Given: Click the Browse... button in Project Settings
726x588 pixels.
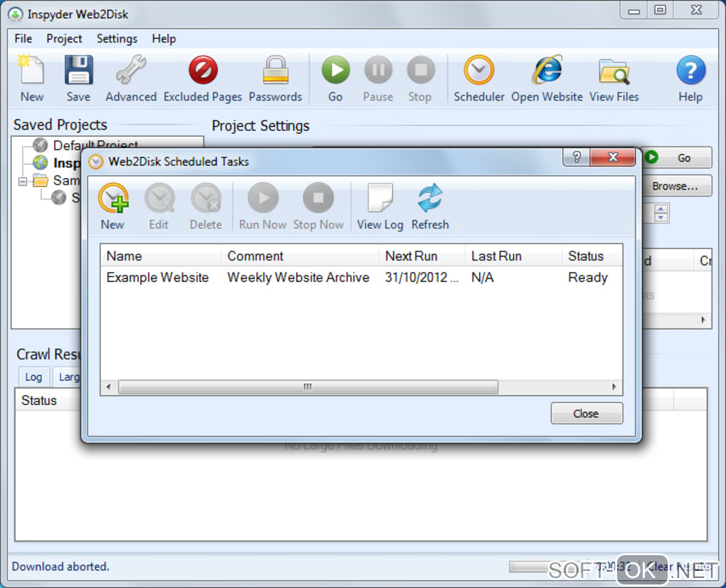Looking at the screenshot, I should click(677, 186).
